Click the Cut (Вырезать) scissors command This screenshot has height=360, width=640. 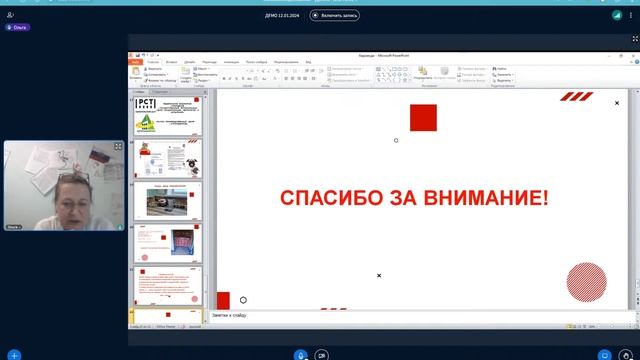[x=153, y=69]
